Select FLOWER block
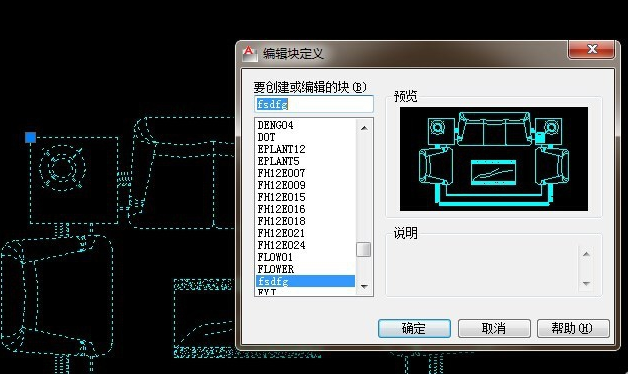Viewport: 628px width, 374px height. pyautogui.click(x=305, y=269)
